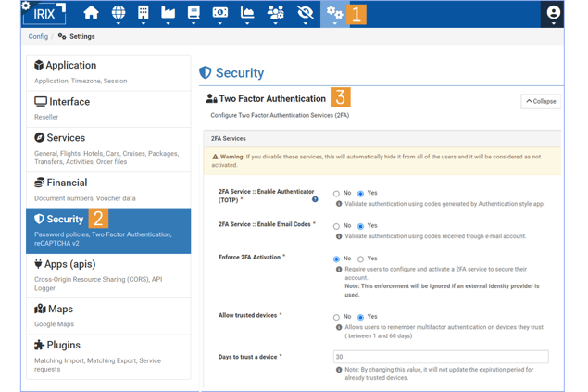Click the TOTP help info icon
588x392 pixels.
315,199
